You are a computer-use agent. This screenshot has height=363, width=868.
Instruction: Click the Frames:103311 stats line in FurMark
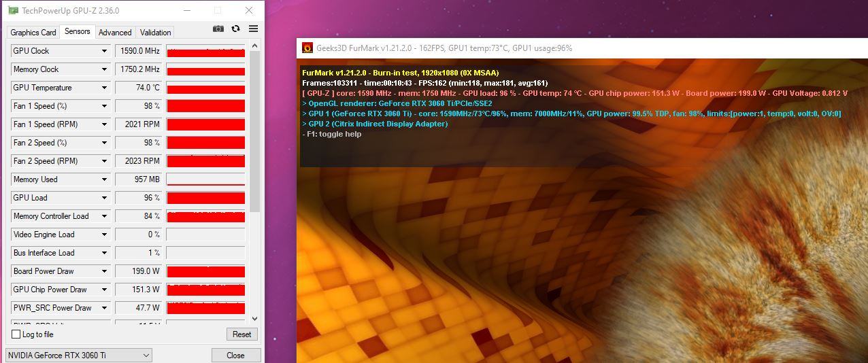click(x=424, y=83)
